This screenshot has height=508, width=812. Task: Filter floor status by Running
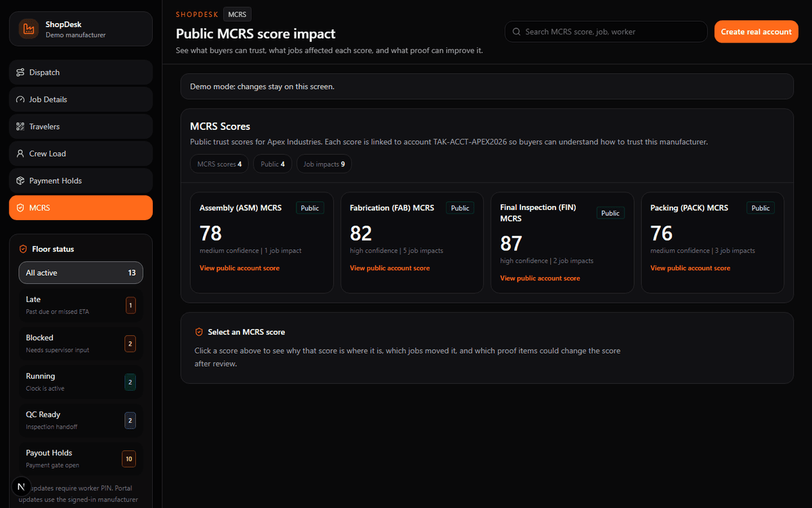click(x=81, y=382)
